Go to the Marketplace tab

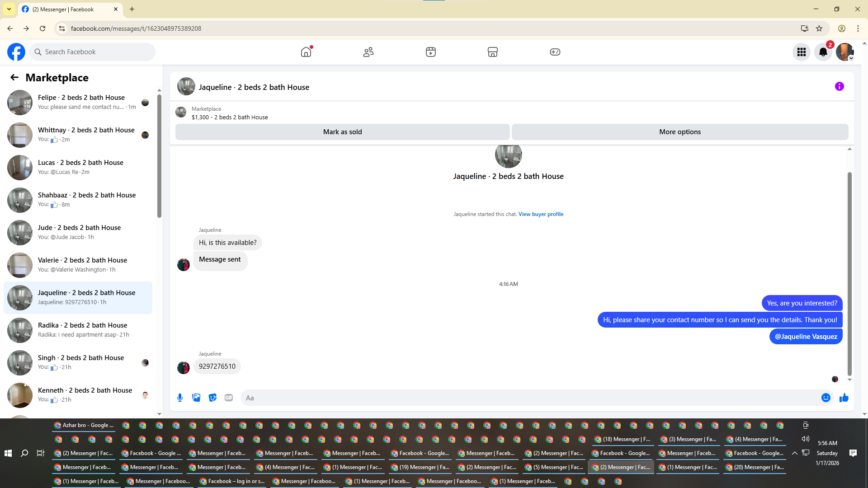pyautogui.click(x=492, y=52)
